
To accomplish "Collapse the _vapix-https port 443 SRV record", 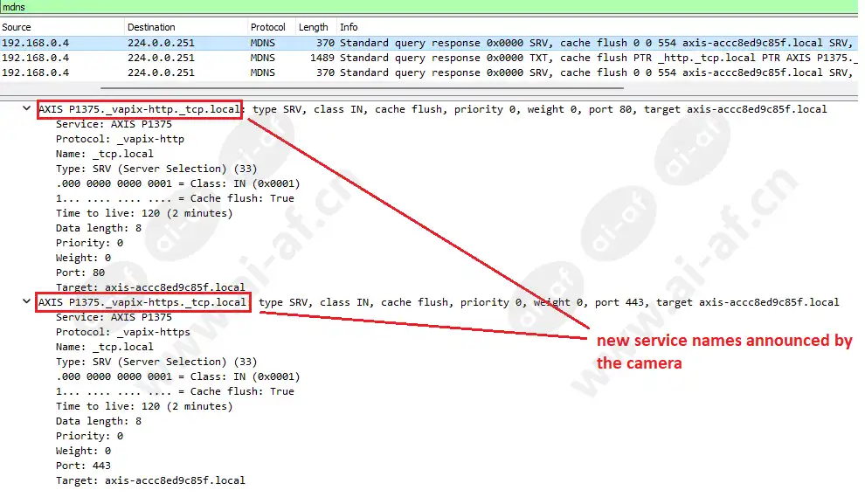I will click(26, 301).
